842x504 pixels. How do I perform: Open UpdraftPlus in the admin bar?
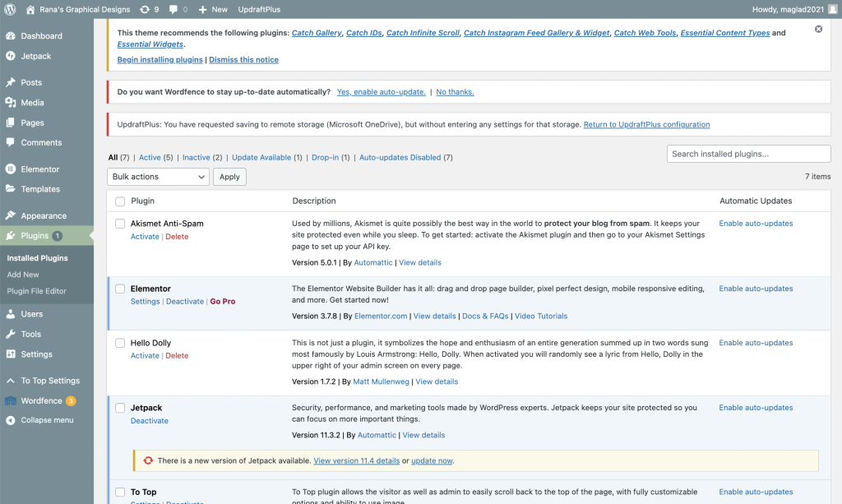coord(259,9)
